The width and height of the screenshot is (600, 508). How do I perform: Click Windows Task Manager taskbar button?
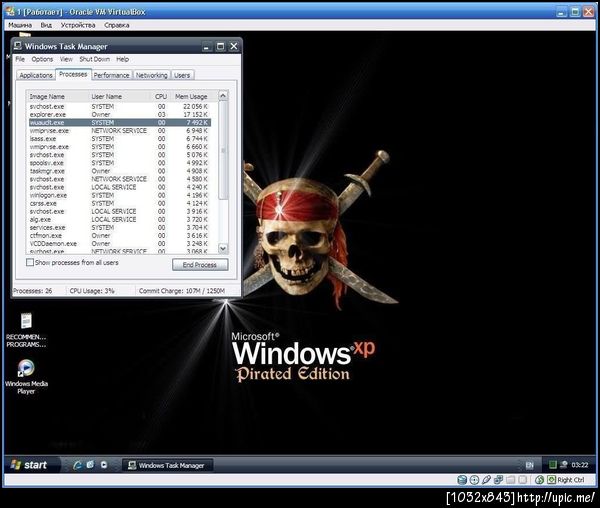click(x=167, y=465)
